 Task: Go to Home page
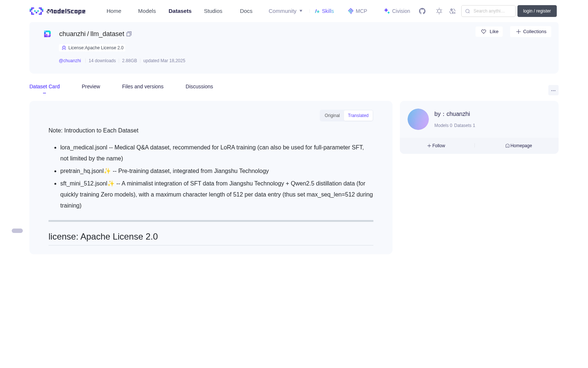point(114,11)
